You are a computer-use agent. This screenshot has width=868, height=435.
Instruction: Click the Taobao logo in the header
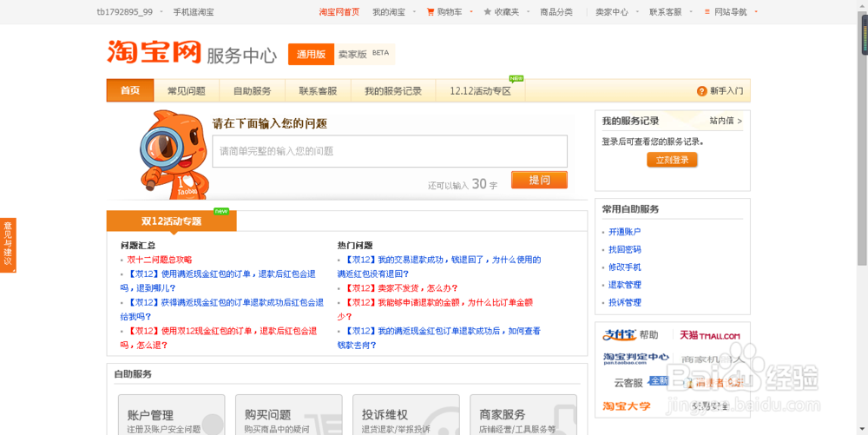[154, 51]
